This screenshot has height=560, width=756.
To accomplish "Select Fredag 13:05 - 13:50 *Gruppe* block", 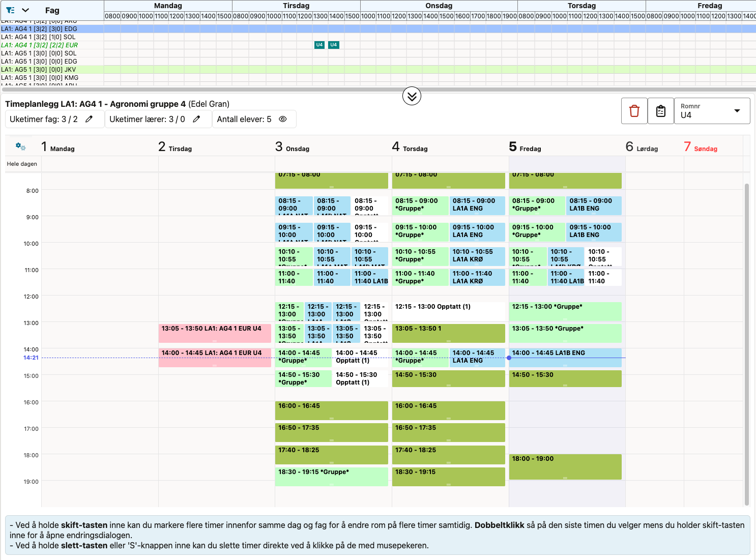I will [x=565, y=333].
